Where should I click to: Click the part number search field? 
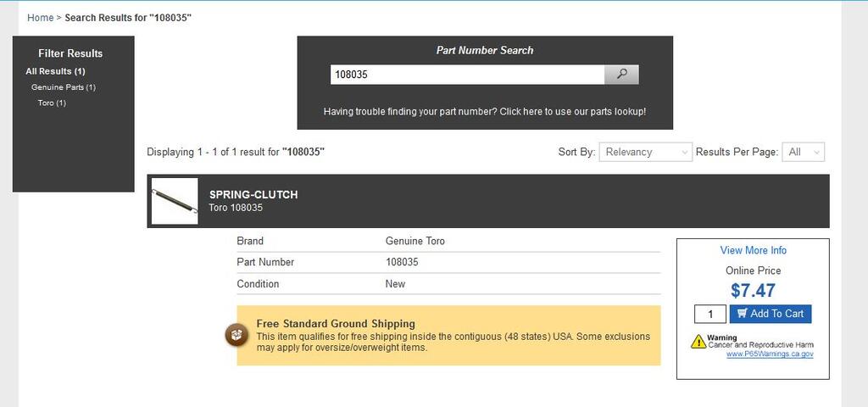[x=467, y=75]
